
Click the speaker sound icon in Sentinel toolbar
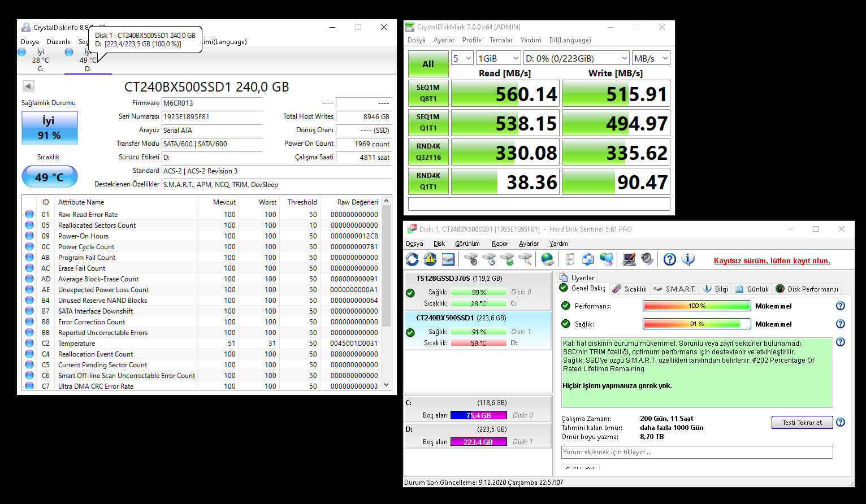pyautogui.click(x=647, y=259)
